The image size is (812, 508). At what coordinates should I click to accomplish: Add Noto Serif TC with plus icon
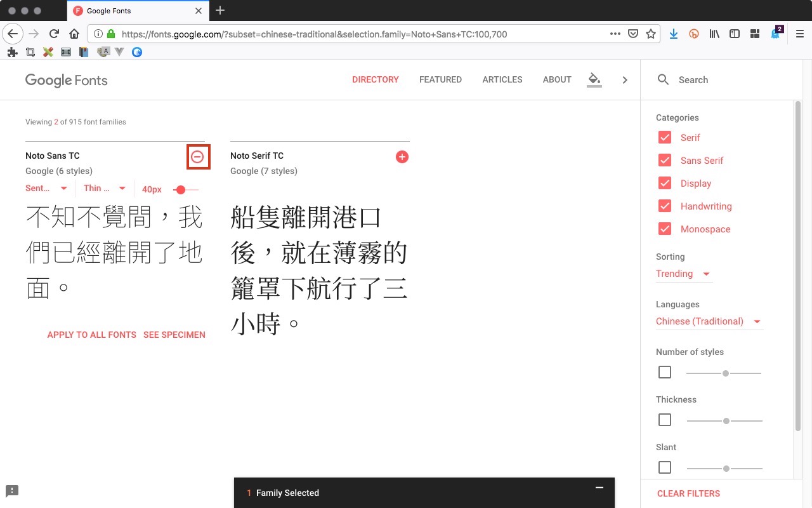[x=402, y=157]
